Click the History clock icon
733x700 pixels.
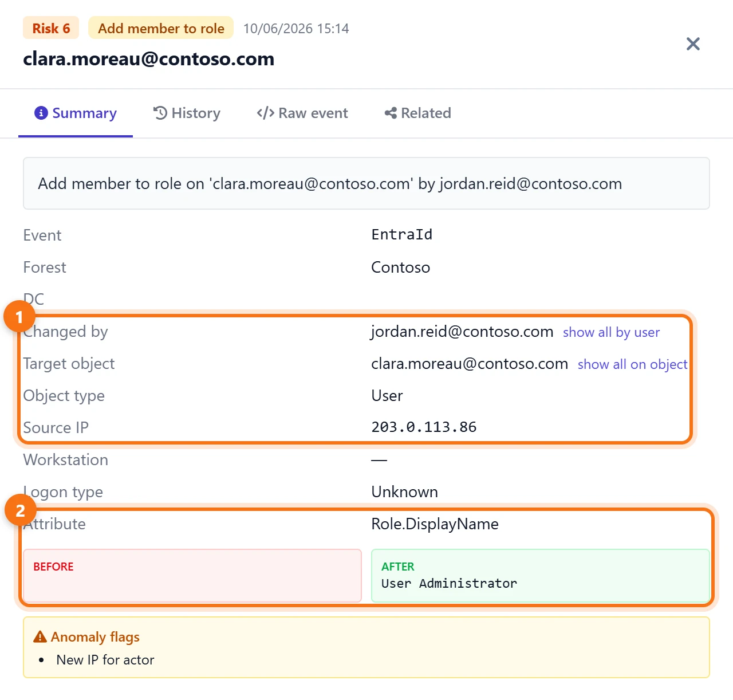(160, 113)
